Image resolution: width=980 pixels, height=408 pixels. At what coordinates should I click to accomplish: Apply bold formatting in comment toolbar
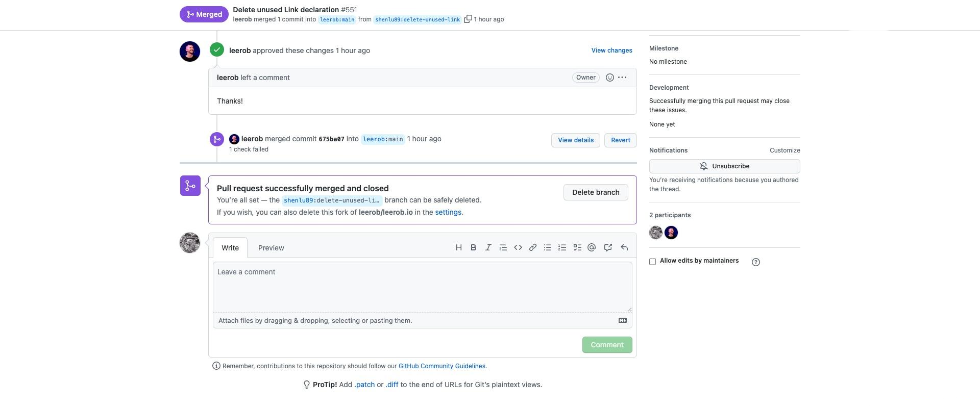coord(473,248)
